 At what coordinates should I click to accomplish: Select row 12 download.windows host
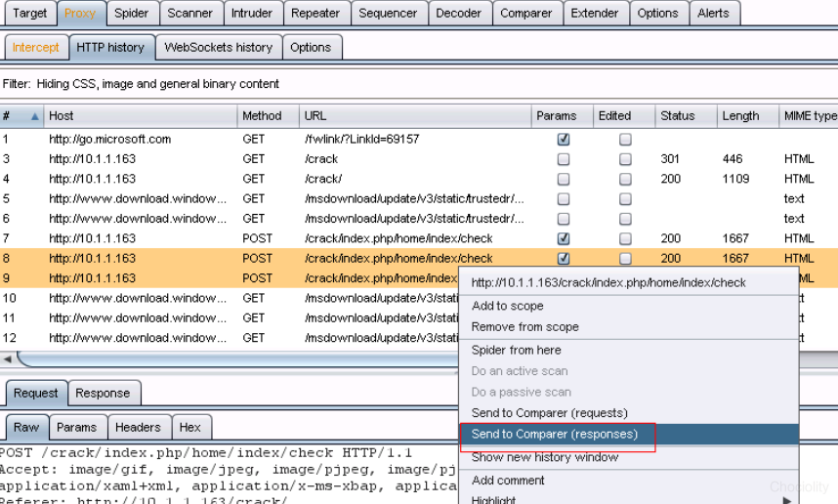(x=138, y=338)
